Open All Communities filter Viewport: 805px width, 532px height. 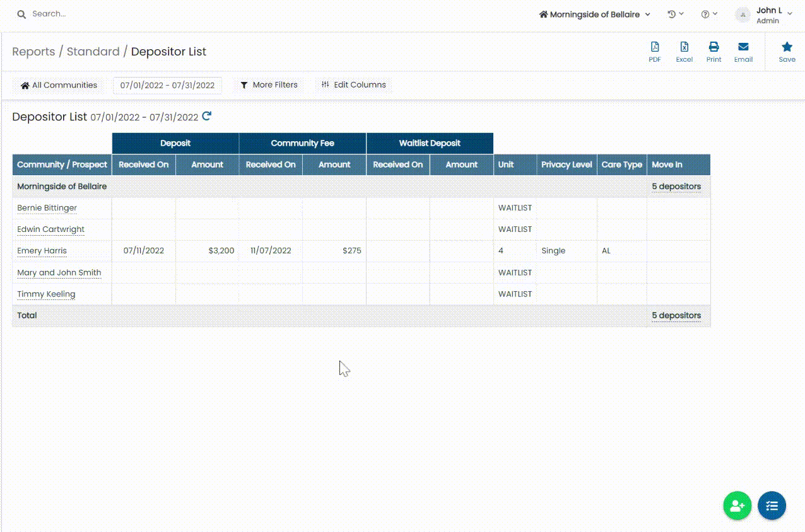pos(59,85)
